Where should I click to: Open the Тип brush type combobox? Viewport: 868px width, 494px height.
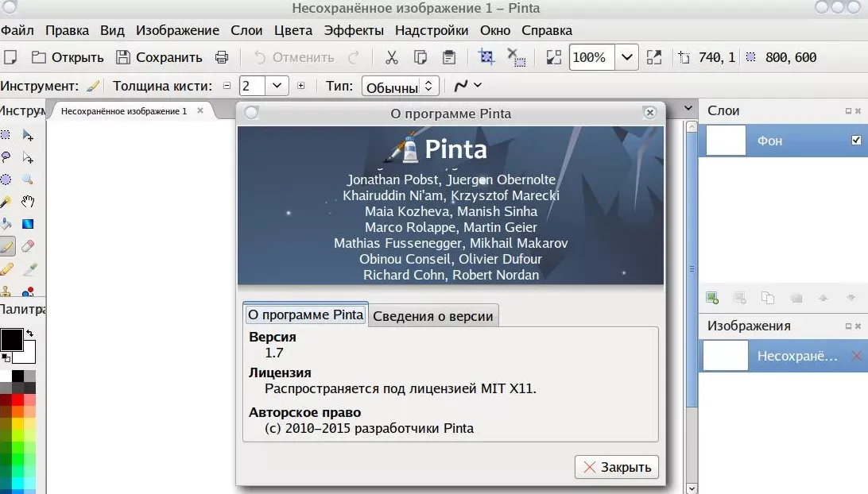pos(401,87)
